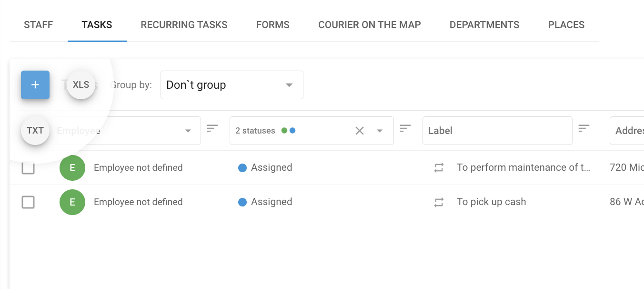Click the blue plus add task button
This screenshot has width=644, height=289.
coord(35,85)
